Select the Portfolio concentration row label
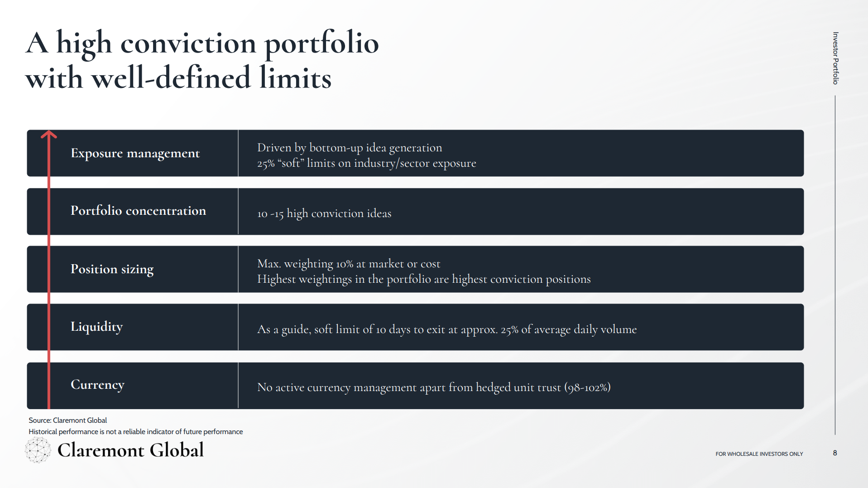This screenshot has width=868, height=488. (138, 211)
